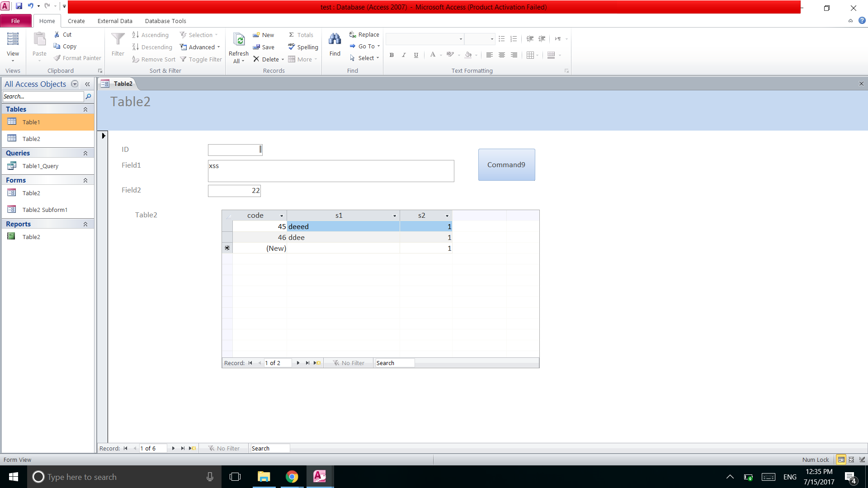Open the Delete dropdown arrow
868x488 pixels.
point(283,60)
